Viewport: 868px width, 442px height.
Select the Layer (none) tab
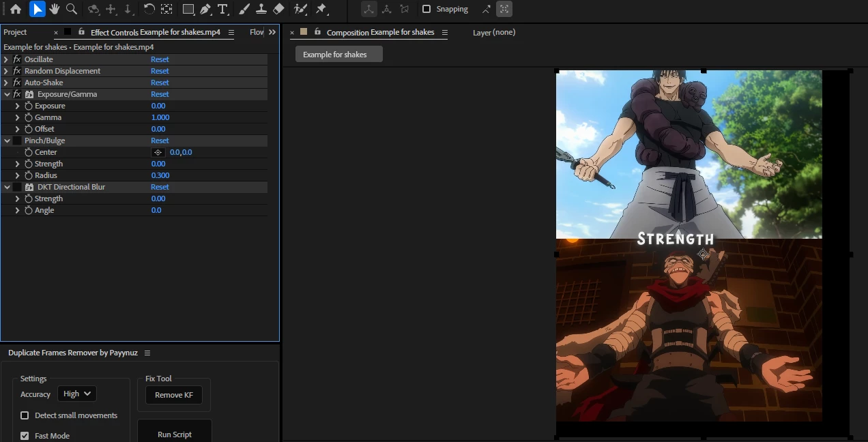point(494,32)
